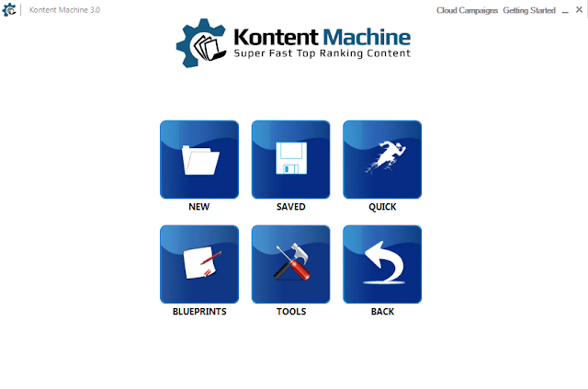Close the Kontent Machine window
588x389 pixels.
pyautogui.click(x=579, y=10)
